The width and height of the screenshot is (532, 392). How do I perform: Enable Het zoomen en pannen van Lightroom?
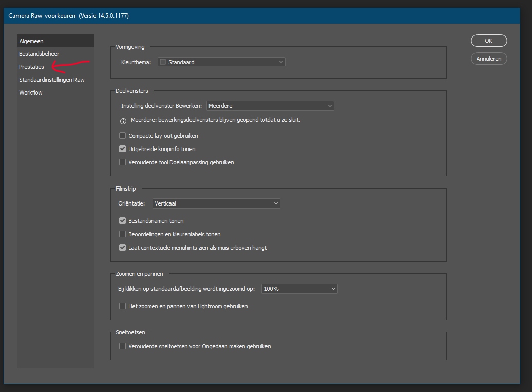click(x=123, y=306)
